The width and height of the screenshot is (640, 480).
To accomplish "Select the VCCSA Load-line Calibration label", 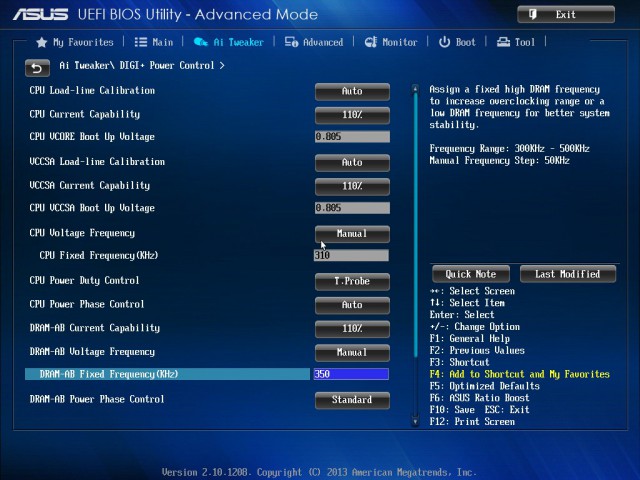I will 97,162.
